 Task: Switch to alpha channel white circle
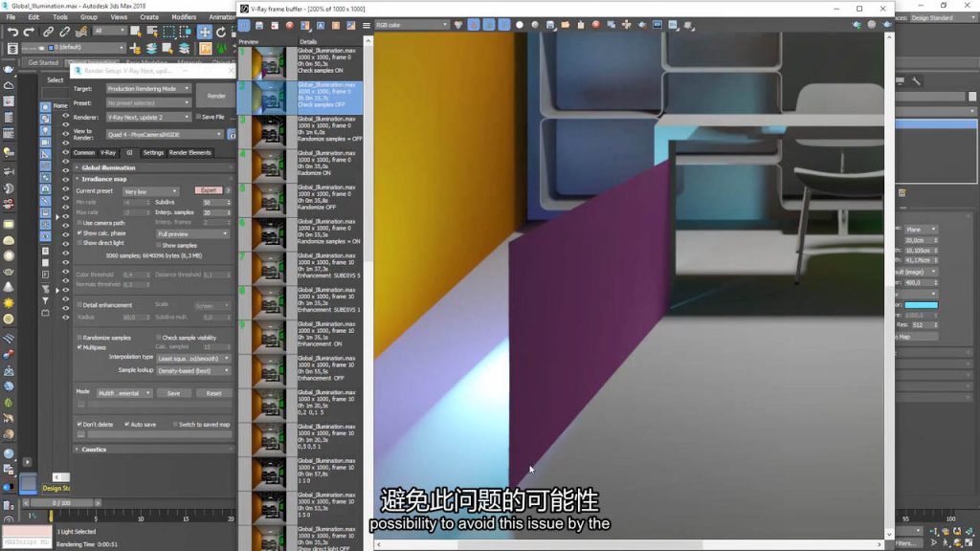coord(520,25)
